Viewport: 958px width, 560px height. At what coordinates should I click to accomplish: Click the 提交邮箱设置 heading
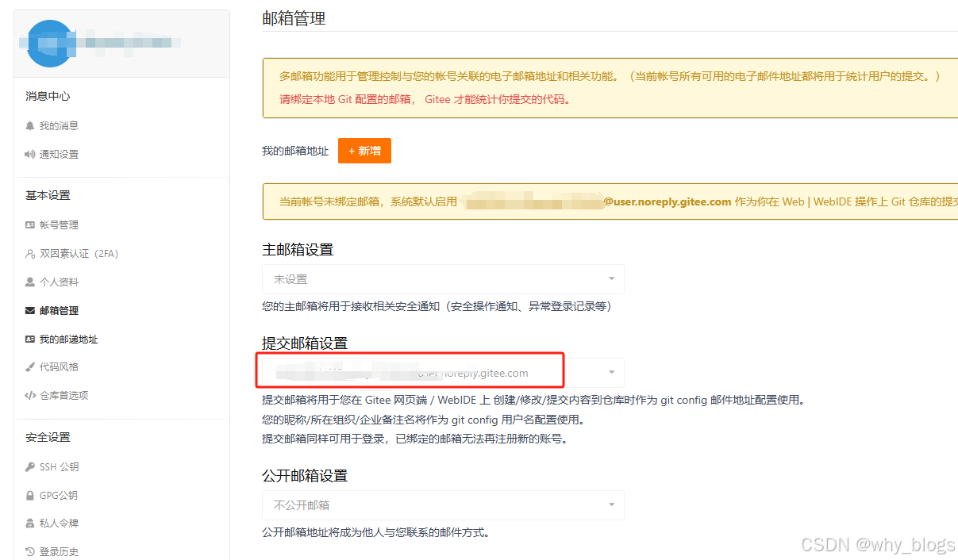coord(305,343)
